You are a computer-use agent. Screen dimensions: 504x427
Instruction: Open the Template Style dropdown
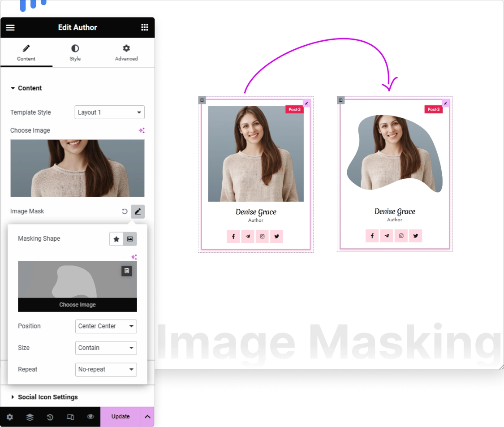(110, 112)
